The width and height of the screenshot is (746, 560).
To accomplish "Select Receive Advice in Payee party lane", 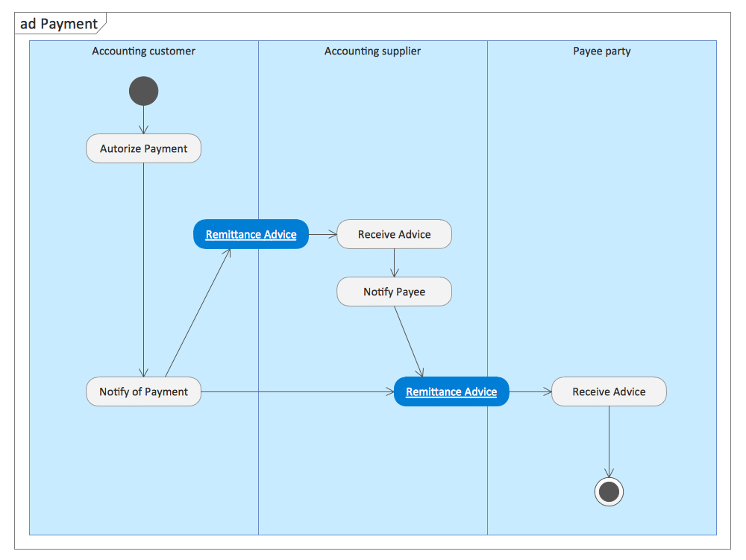I will [609, 391].
